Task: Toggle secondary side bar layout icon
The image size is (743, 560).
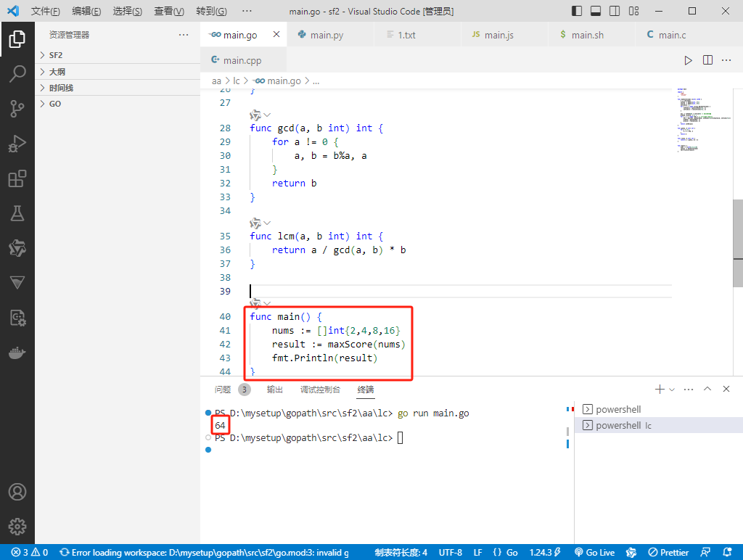Action: click(615, 11)
